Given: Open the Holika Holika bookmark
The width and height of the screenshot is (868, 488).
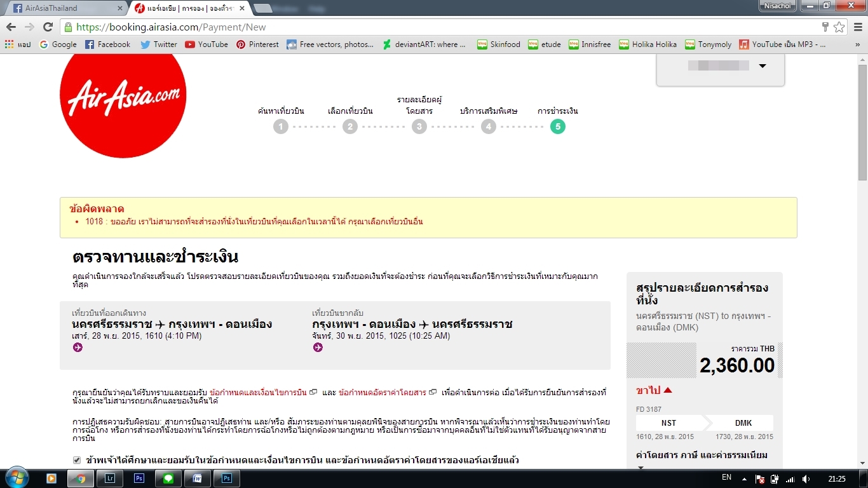Looking at the screenshot, I should coord(648,44).
